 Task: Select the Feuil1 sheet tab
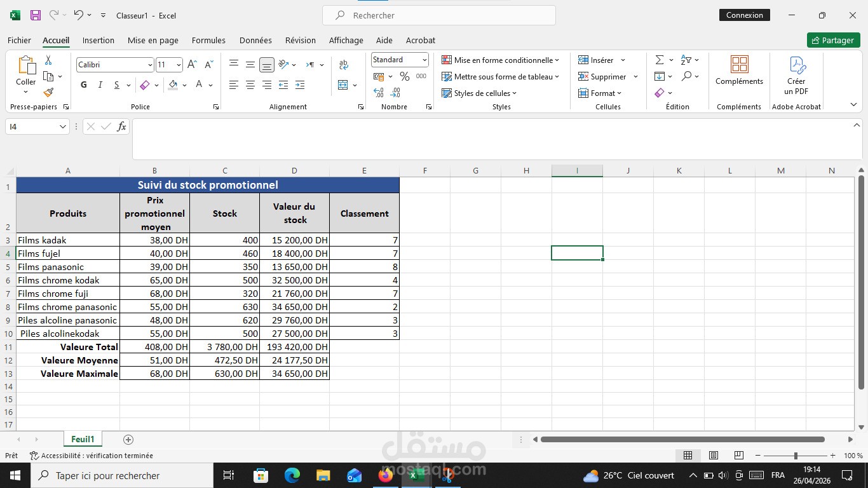[83, 439]
